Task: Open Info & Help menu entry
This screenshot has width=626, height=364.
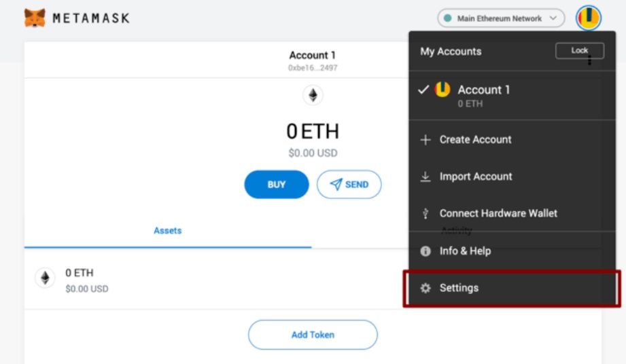Action: pyautogui.click(x=512, y=251)
